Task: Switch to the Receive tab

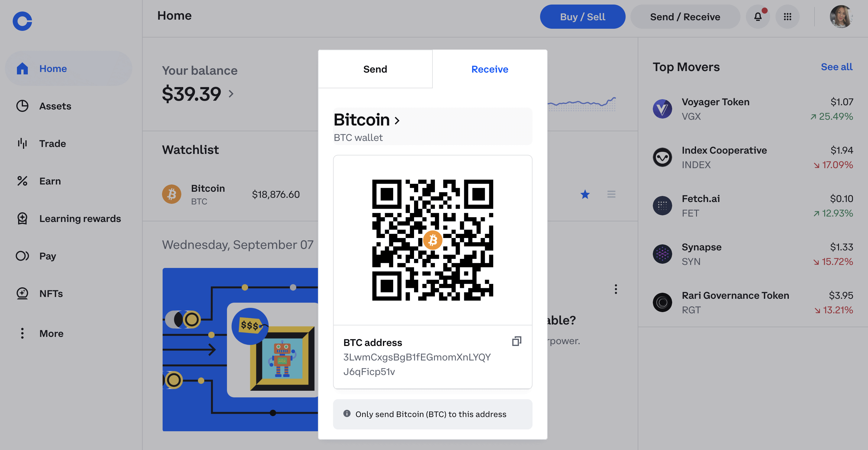Action: (x=490, y=68)
